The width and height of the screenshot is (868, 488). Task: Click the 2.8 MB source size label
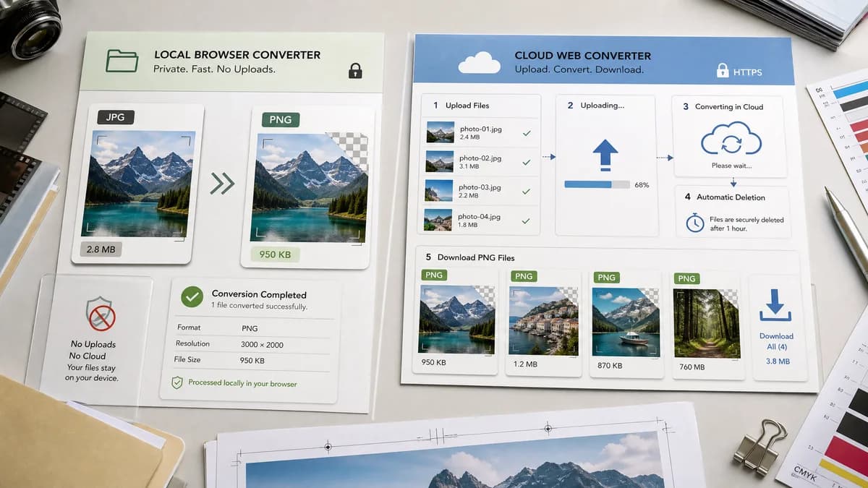pyautogui.click(x=101, y=250)
